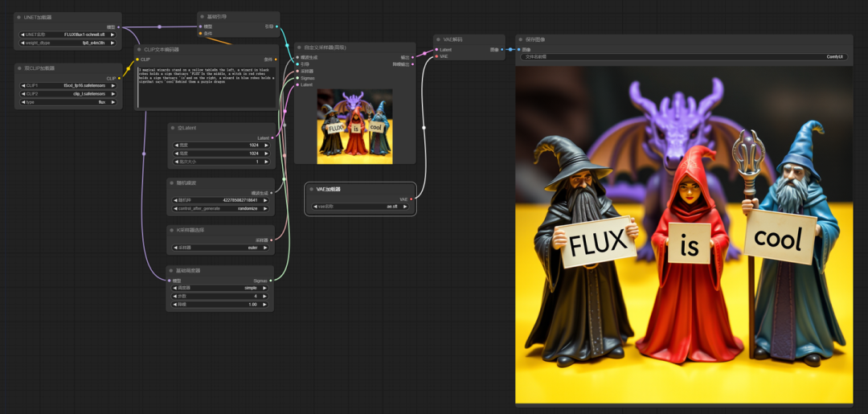This screenshot has width=868, height=414.
Task: Click the CLIP input port on CLIP文本编码器
Action: [x=137, y=59]
